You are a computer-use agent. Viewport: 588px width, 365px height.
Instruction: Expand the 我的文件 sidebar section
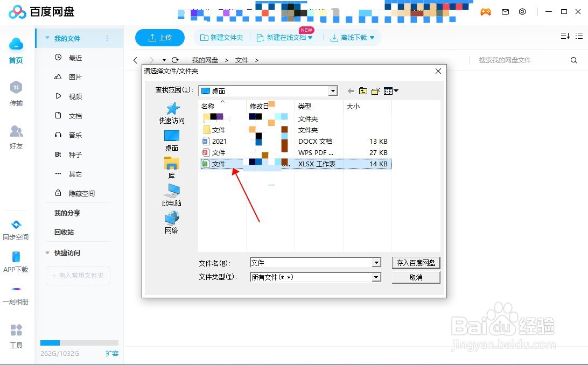point(47,38)
